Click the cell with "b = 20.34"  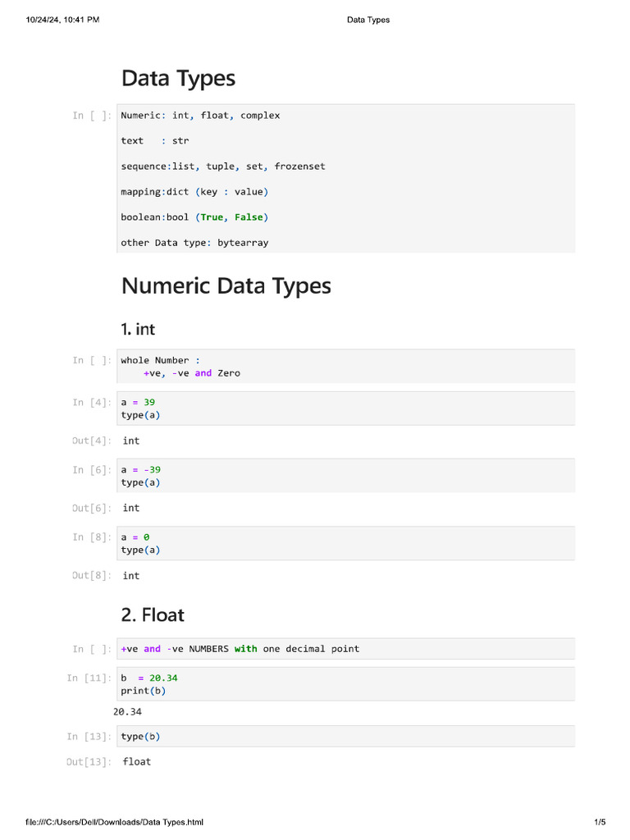(345, 683)
